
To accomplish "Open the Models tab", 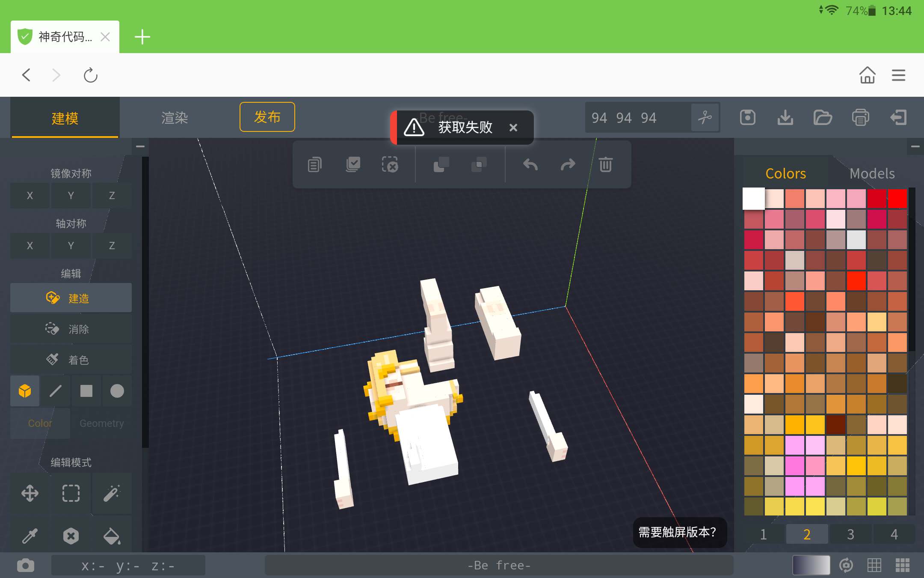I will coord(872,173).
